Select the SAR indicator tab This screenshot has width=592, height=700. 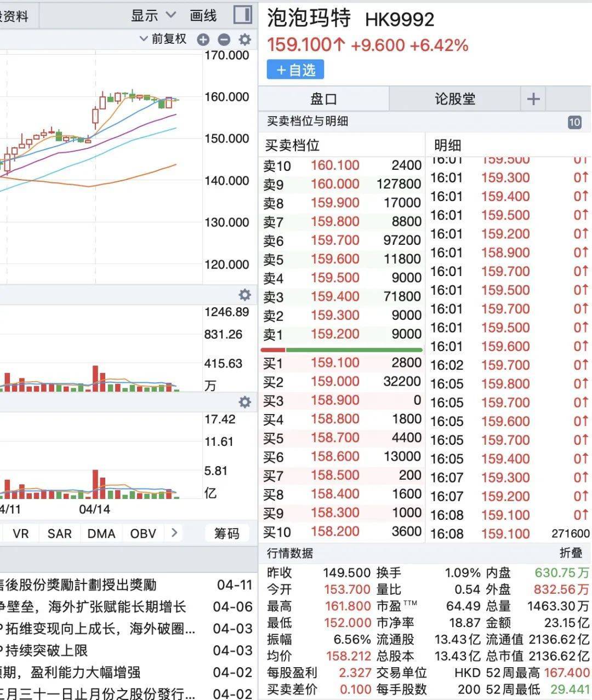point(59,533)
